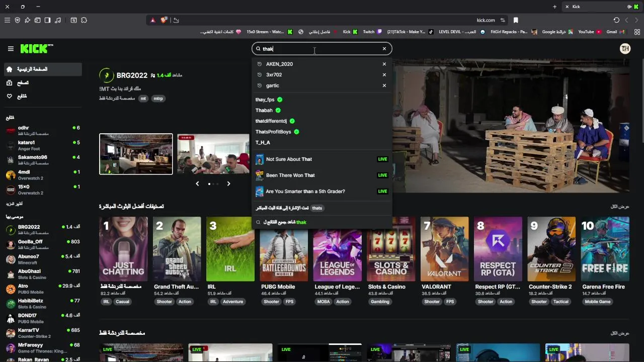644x362 pixels.
Task: Click the share page icon in address bar
Action: [x=176, y=20]
